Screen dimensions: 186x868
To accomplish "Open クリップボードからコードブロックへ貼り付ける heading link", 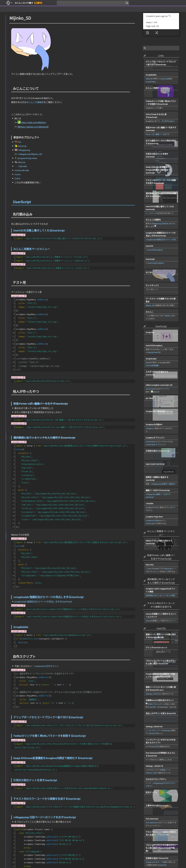I will (x=48, y=717).
